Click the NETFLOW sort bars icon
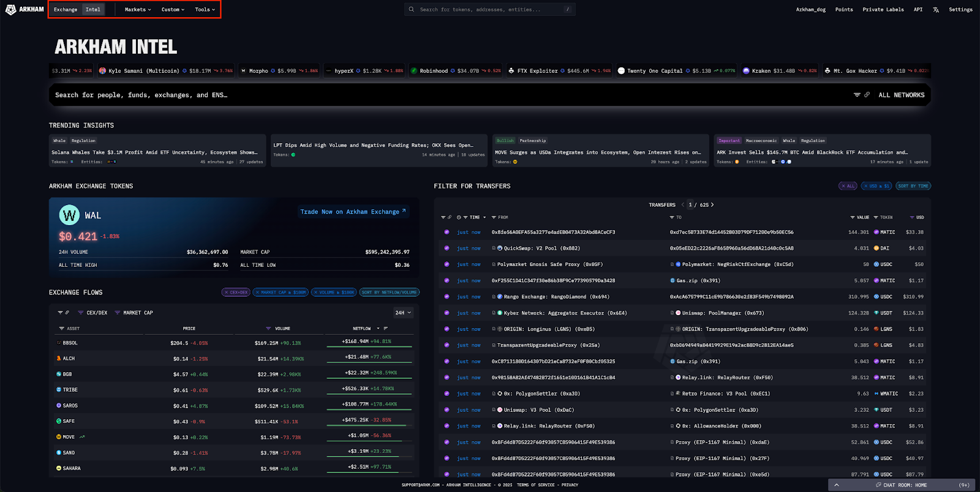The width and height of the screenshot is (980, 492). click(386, 329)
